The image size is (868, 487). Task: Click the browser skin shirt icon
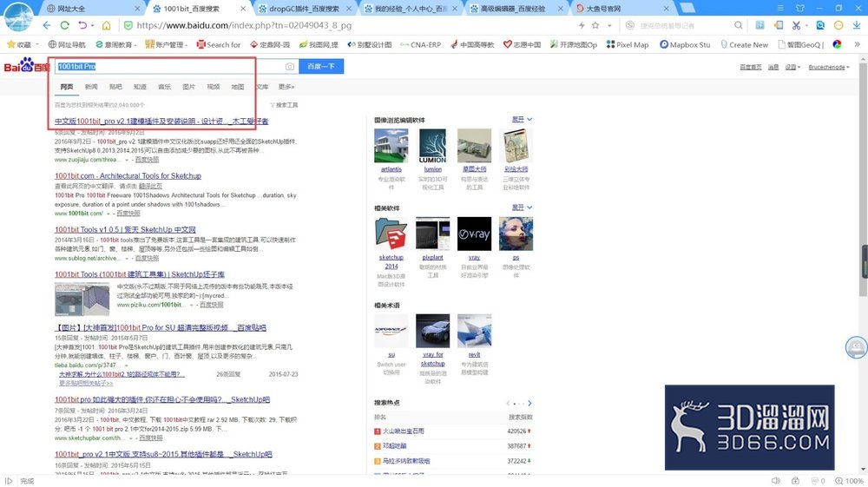pos(800,8)
